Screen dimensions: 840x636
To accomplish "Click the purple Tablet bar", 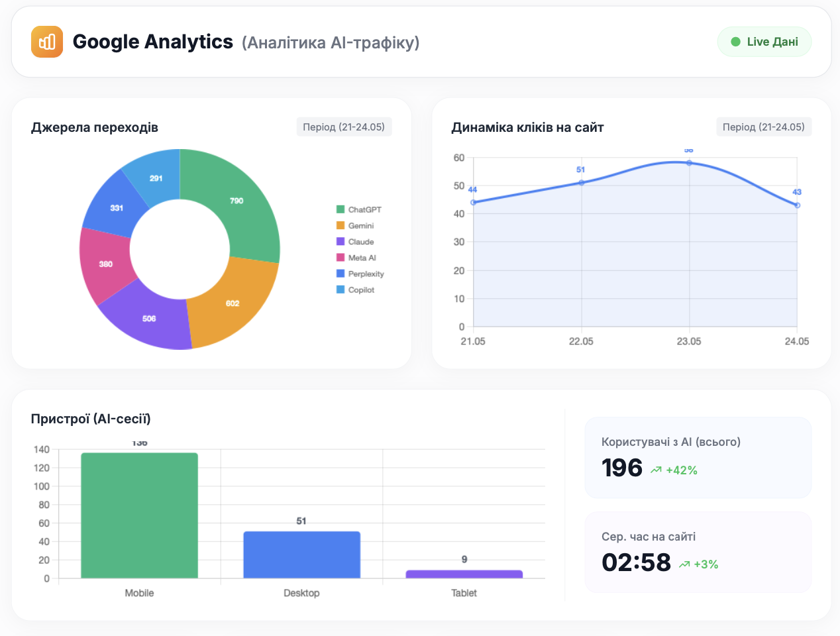I will pos(464,574).
